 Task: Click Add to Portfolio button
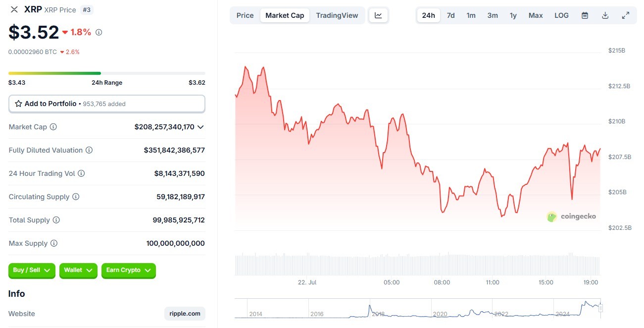(107, 104)
